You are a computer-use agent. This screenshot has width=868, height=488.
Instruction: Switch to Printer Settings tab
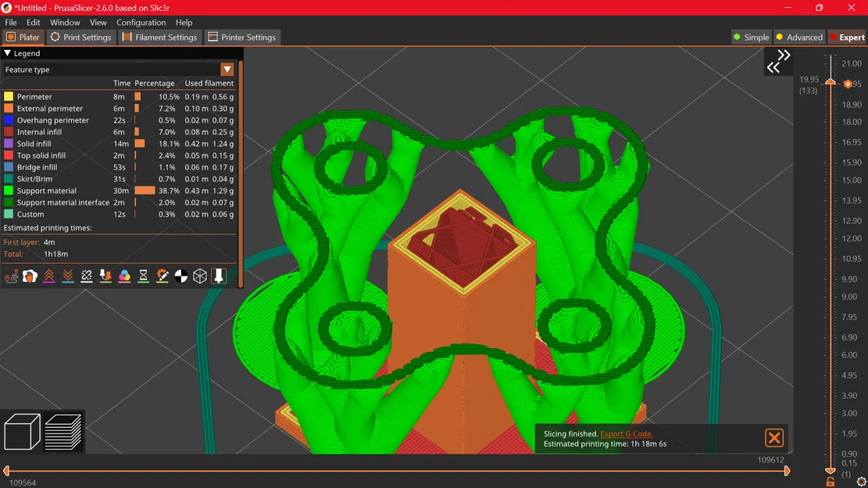(x=242, y=37)
